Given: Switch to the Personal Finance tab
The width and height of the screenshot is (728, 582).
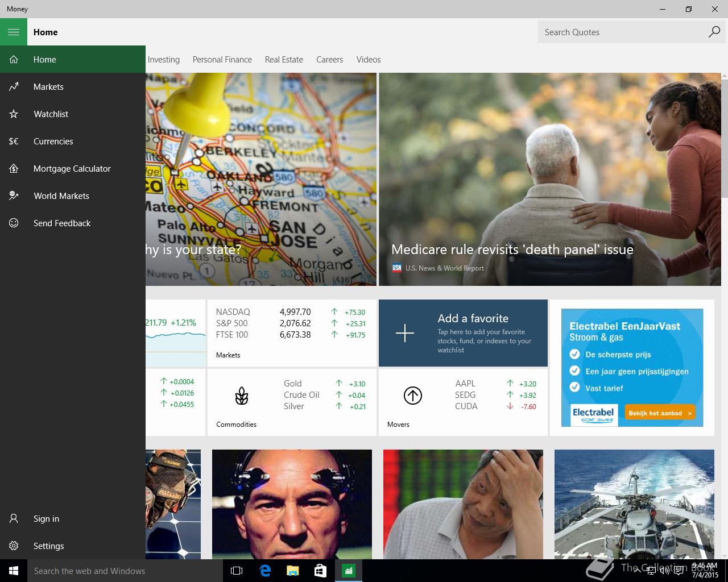Looking at the screenshot, I should [x=222, y=59].
